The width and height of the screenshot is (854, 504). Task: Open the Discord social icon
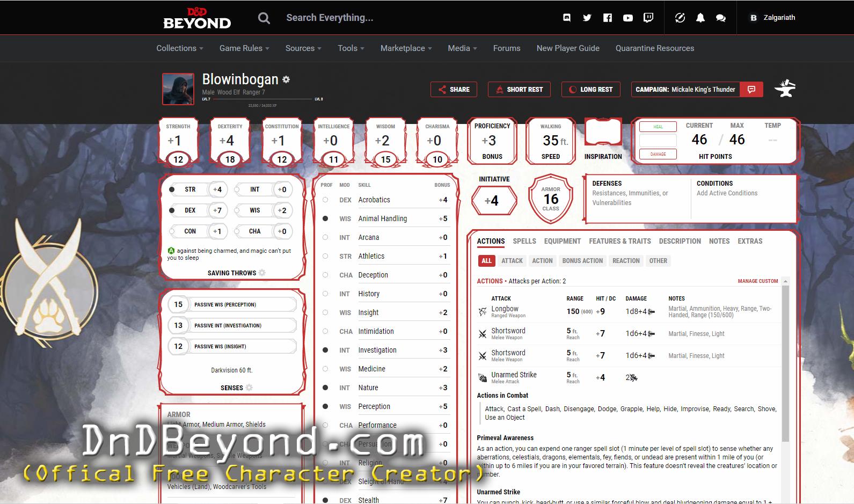(x=567, y=18)
